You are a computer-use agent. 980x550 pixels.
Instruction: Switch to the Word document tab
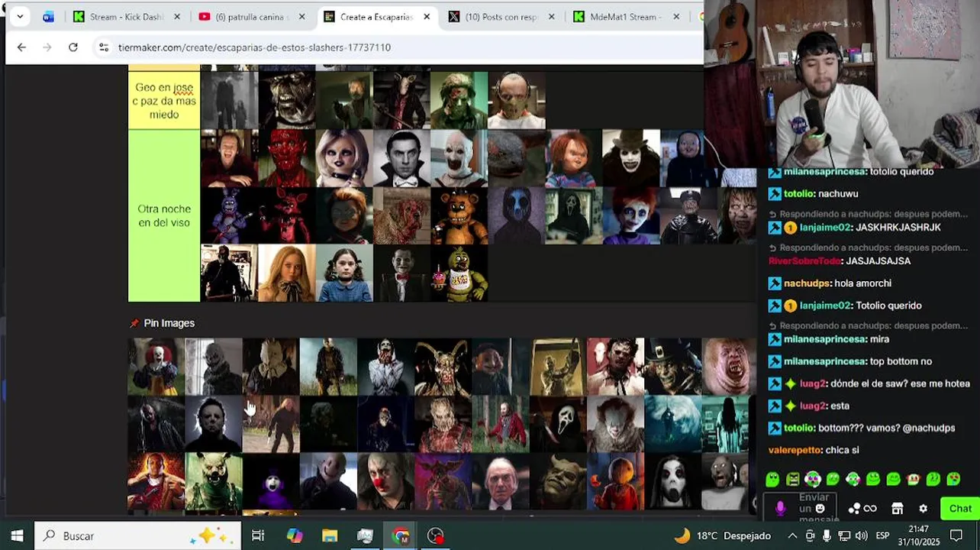pos(49,17)
